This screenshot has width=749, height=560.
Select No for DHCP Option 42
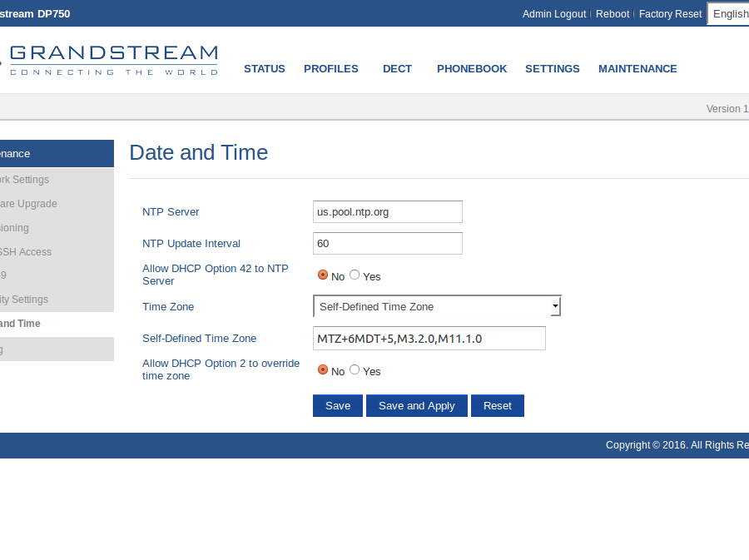(x=323, y=275)
